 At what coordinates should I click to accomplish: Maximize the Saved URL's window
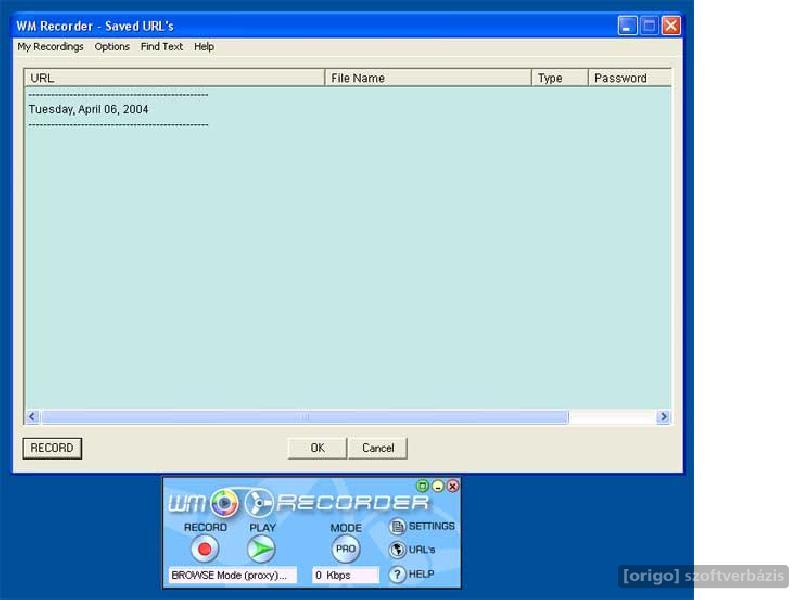[649, 26]
